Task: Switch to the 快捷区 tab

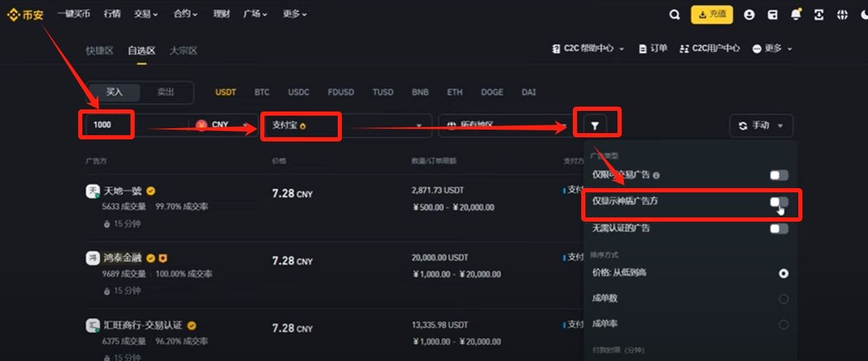Action: click(x=99, y=51)
